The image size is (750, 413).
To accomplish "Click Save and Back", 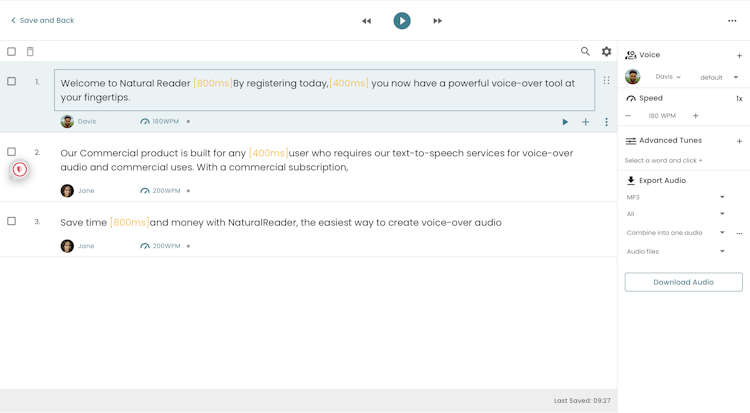I will point(43,20).
